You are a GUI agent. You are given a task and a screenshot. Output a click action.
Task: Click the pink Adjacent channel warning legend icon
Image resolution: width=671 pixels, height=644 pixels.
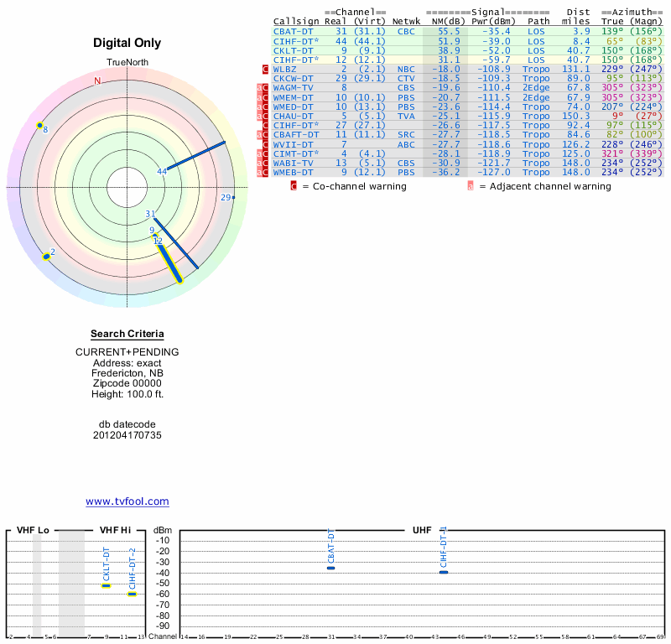pyautogui.click(x=471, y=186)
